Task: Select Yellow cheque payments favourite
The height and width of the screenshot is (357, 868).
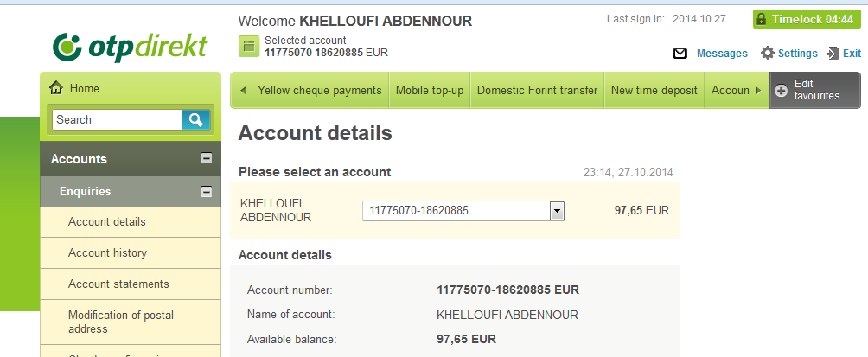Action: 319,90
